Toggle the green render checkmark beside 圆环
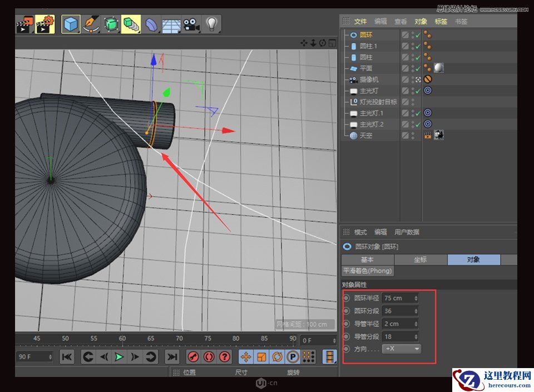The image size is (534, 392). coord(417,35)
